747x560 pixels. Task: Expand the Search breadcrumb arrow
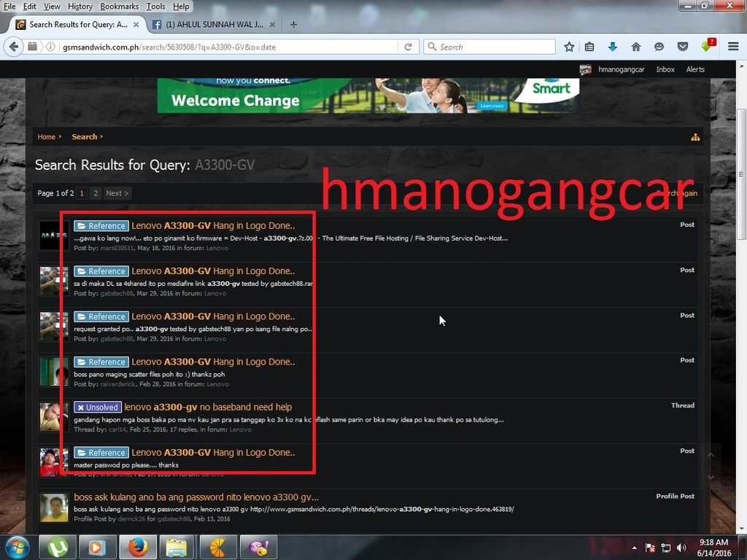[x=101, y=137]
